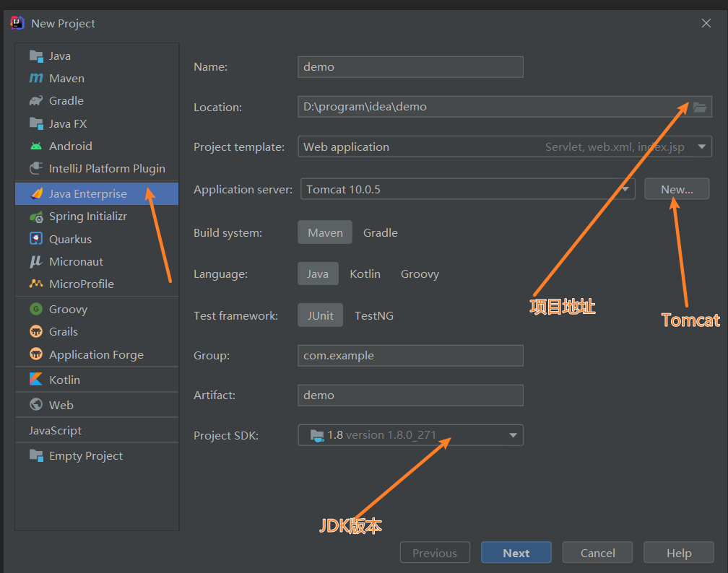Viewport: 728px width, 573px height.
Task: Close the New Project dialog
Action: 706,23
